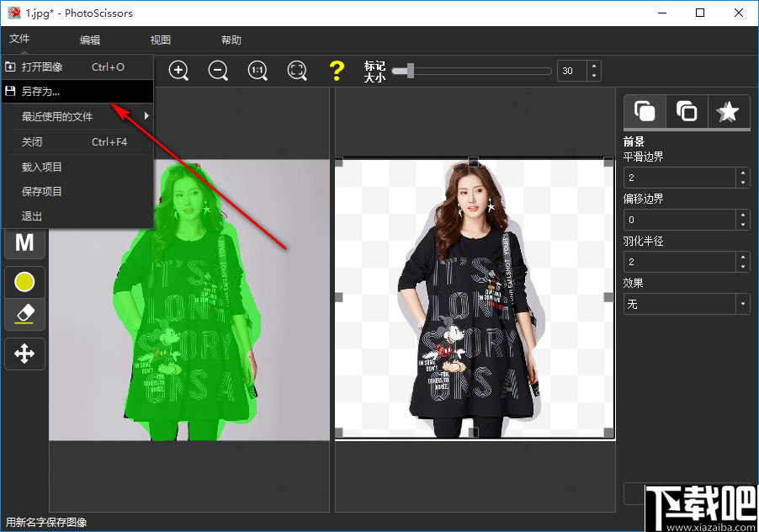
Task: Choose 退出 to exit the app
Action: click(77, 216)
